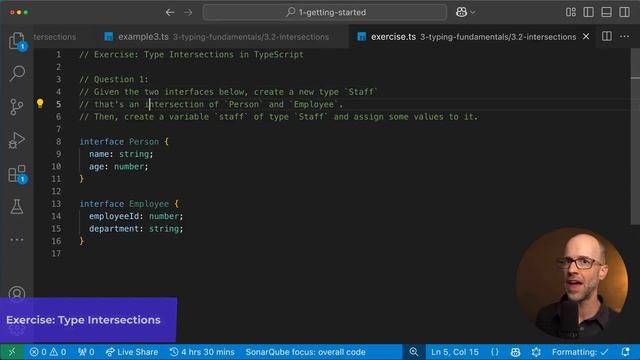Image resolution: width=640 pixels, height=360 pixels.
Task: Open the Run and Debug view
Action: tap(17, 140)
